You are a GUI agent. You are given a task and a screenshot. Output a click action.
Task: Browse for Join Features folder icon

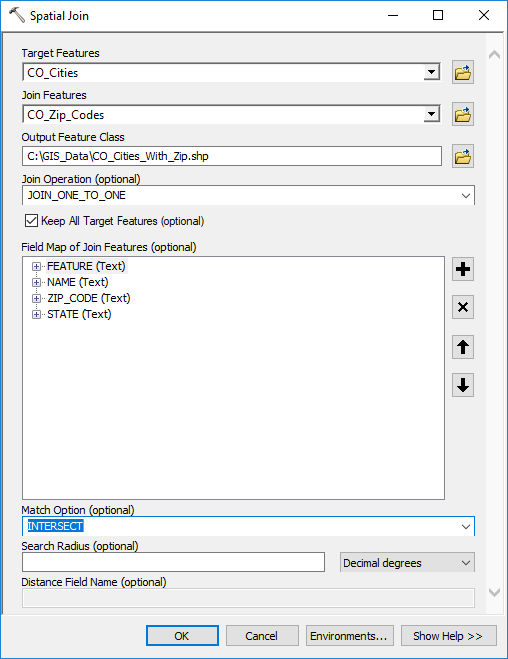pos(463,114)
